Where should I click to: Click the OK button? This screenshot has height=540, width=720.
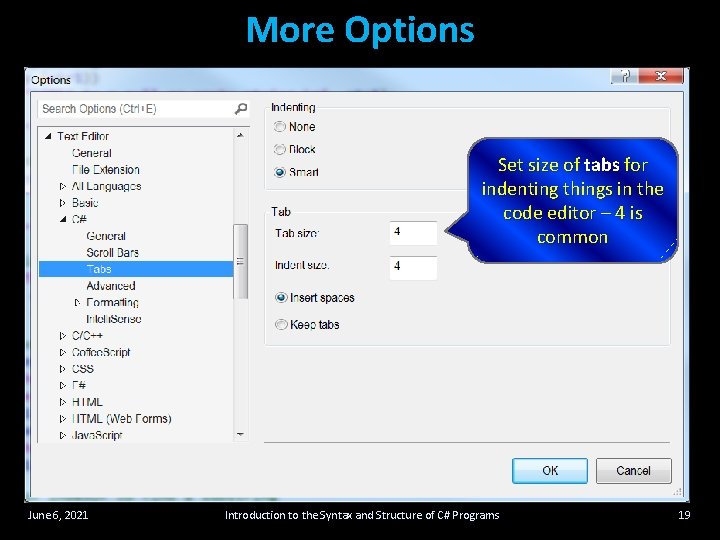click(550, 471)
